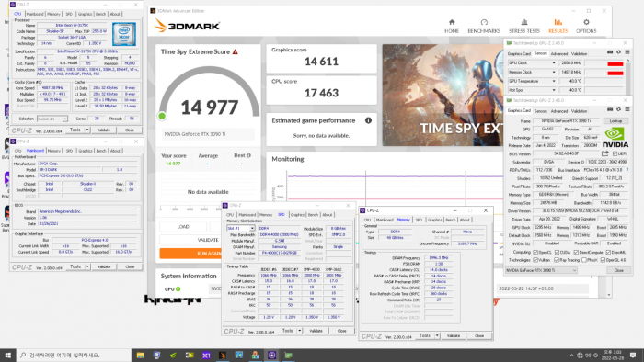Open File Explorer from the taskbar
The width and height of the screenshot is (644, 362).
[141, 355]
